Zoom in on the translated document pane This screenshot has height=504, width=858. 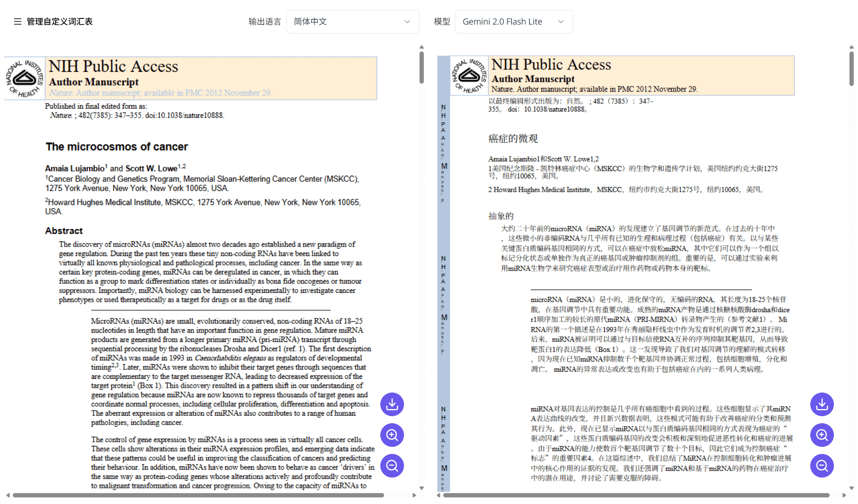(822, 435)
